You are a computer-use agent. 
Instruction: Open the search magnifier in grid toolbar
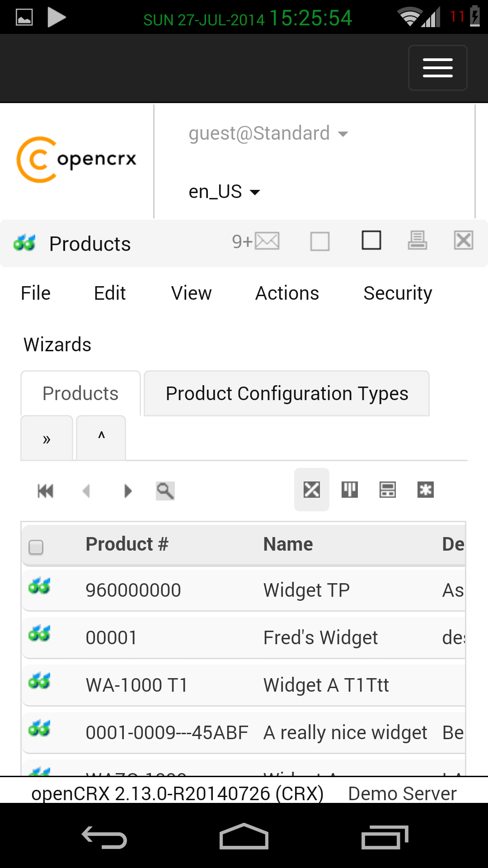[165, 491]
